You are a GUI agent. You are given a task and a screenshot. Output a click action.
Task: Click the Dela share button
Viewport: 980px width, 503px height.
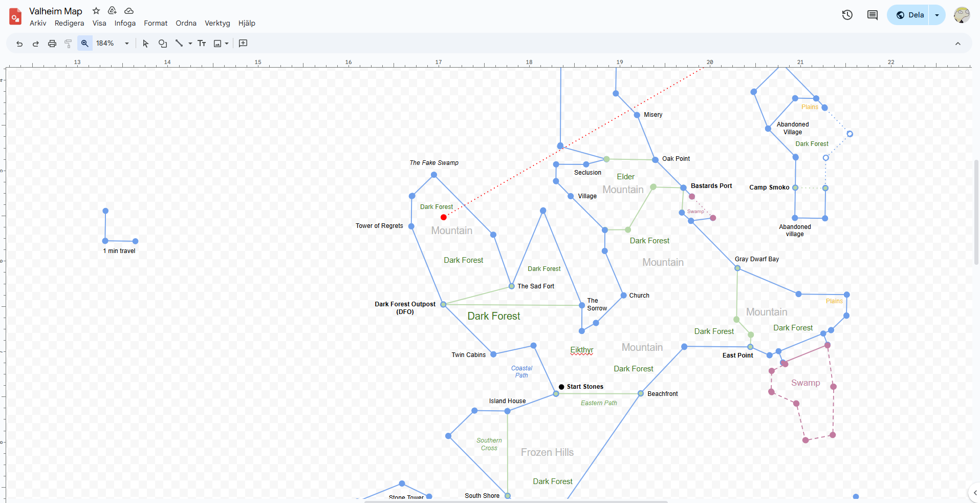[910, 15]
